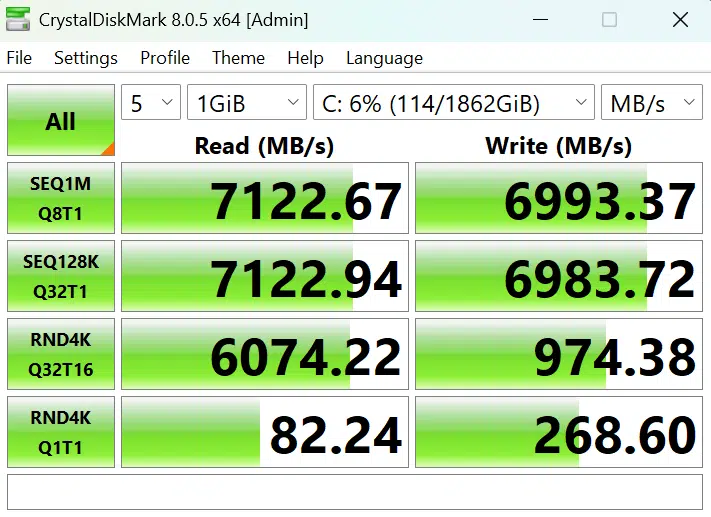Open the Settings menu
This screenshot has height=517, width=711.
click(86, 58)
